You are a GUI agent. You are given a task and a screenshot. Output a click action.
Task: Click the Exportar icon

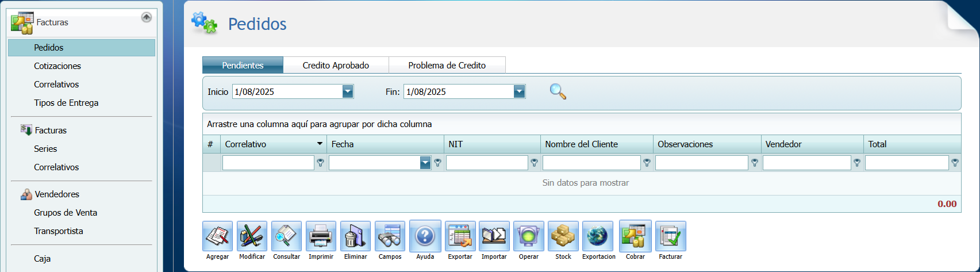point(460,236)
